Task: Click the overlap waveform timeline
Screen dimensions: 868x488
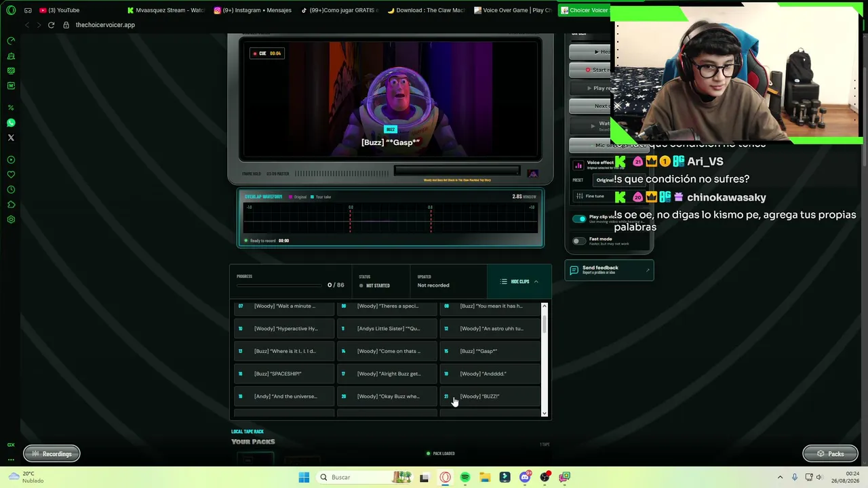Action: [391, 219]
